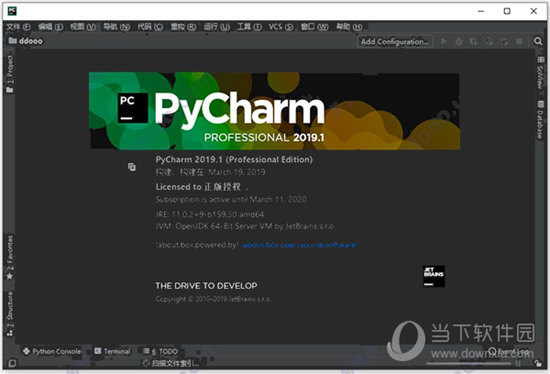The image size is (550, 374).
Task: Open the 帮助 (Help) menu
Action: [349, 27]
